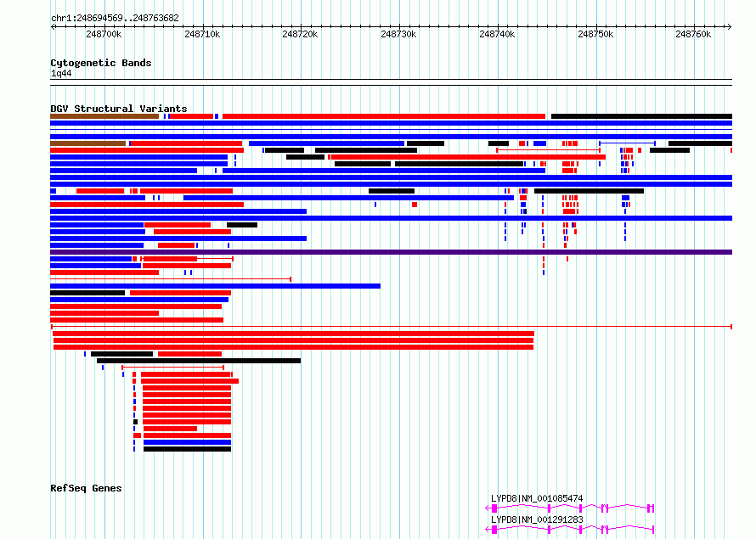The width and height of the screenshot is (756, 539).
Task: Click the left arrowhead of the ruler
Action: click(x=53, y=26)
